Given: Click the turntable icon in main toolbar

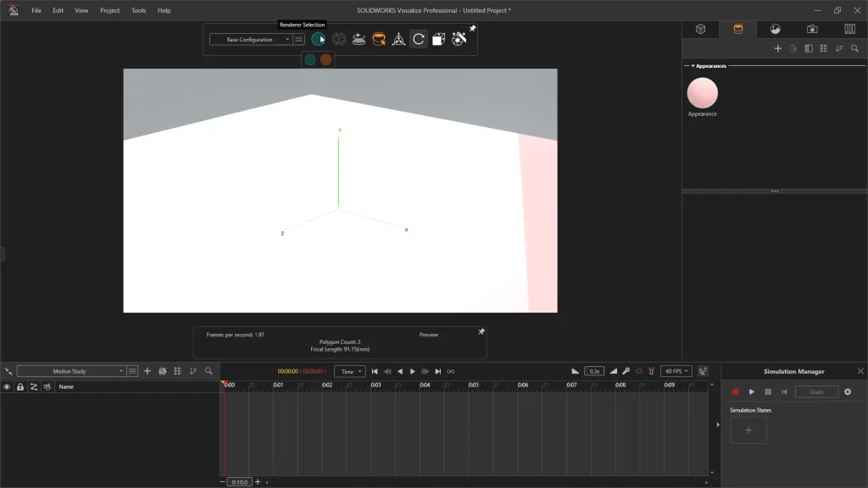Looking at the screenshot, I should 359,39.
